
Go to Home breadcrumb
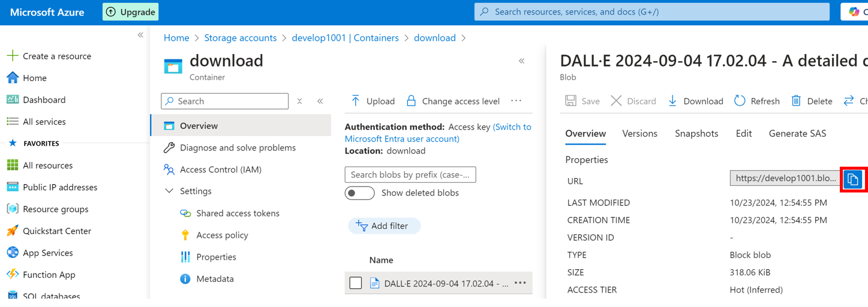coord(176,38)
